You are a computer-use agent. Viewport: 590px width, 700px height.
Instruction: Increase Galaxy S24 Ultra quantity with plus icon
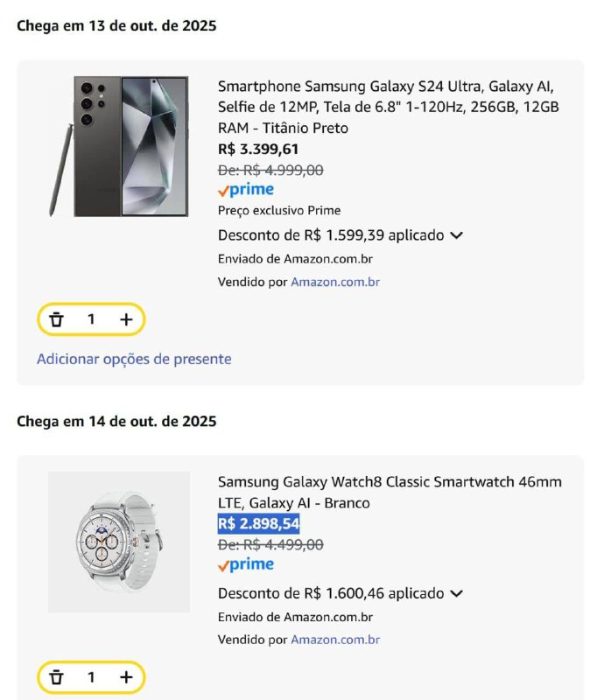point(126,319)
